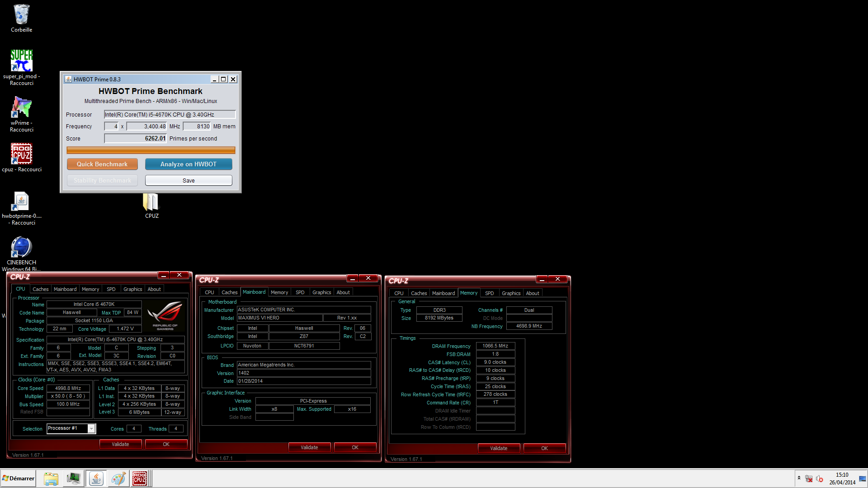
Task: Select Graphics tab in middle CPU-Z window
Action: pos(322,292)
